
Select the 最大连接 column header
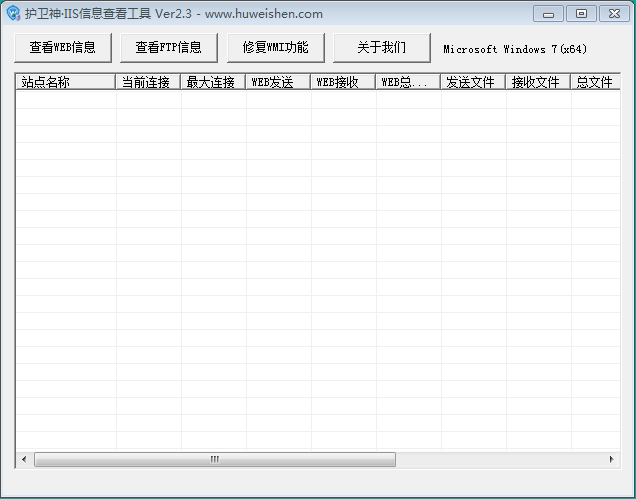(x=213, y=82)
